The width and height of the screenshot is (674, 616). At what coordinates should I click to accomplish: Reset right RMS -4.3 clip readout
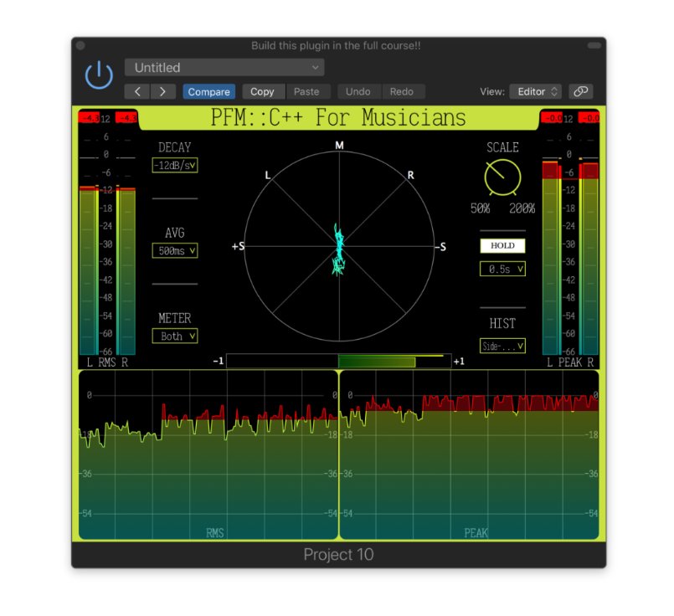point(126,118)
